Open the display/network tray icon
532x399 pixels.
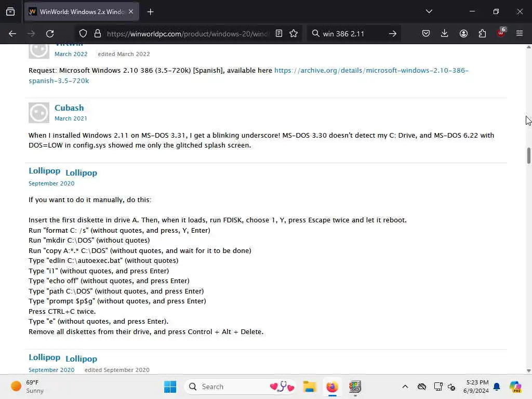(438, 387)
